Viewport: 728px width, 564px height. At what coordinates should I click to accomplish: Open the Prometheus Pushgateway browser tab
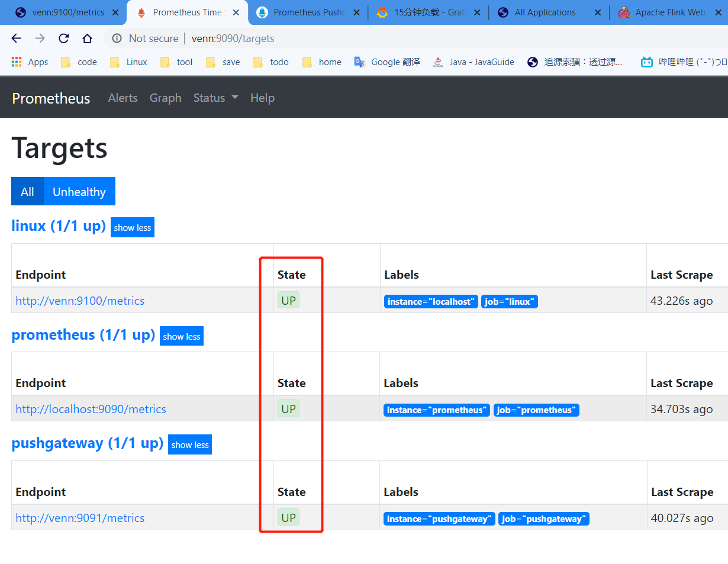pos(308,12)
